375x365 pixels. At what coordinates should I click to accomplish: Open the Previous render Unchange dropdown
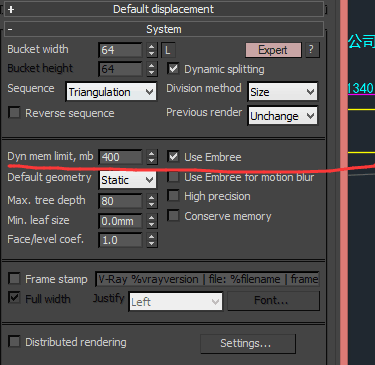point(283,116)
